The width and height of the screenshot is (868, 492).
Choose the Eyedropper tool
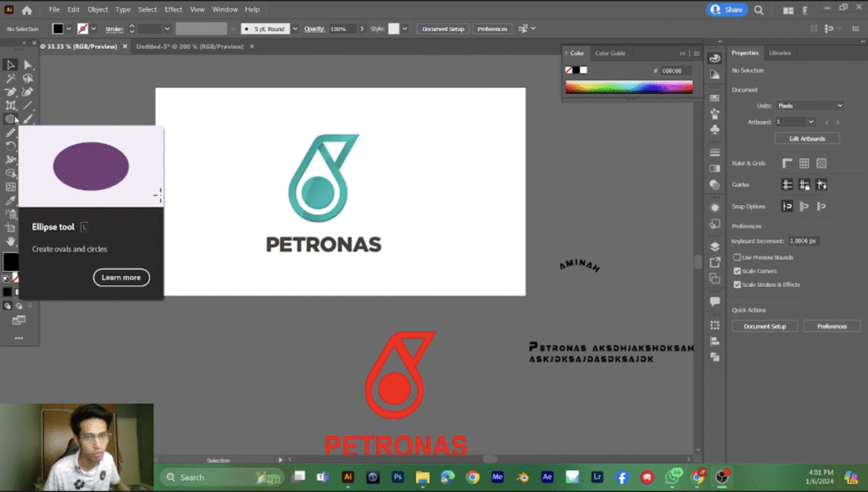(10, 201)
